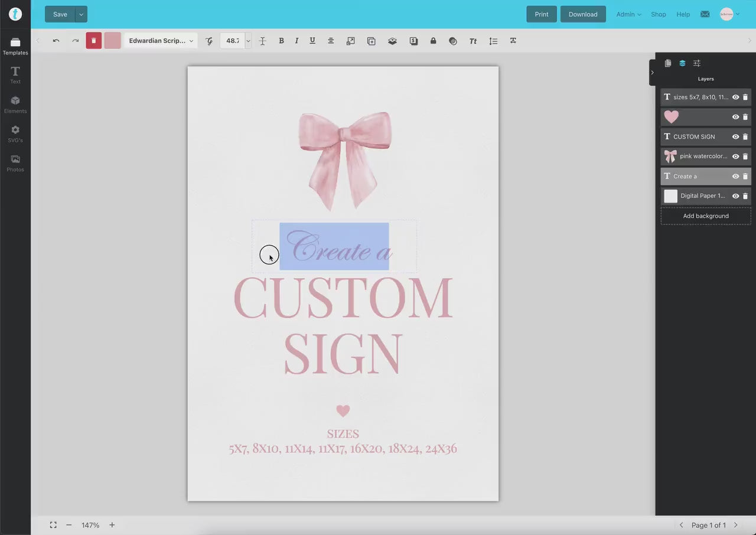Hide the heart layer
This screenshot has height=535, width=756.
pos(736,117)
